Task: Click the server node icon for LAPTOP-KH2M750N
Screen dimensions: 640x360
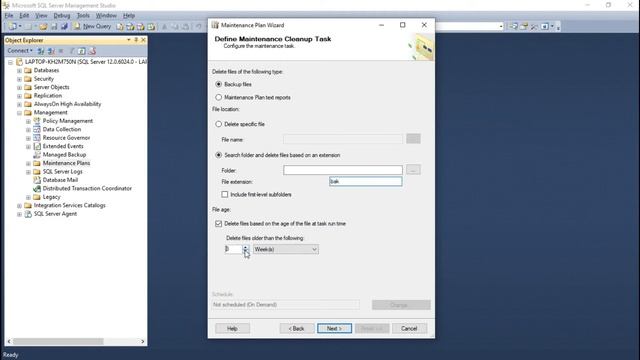Action: 19,62
